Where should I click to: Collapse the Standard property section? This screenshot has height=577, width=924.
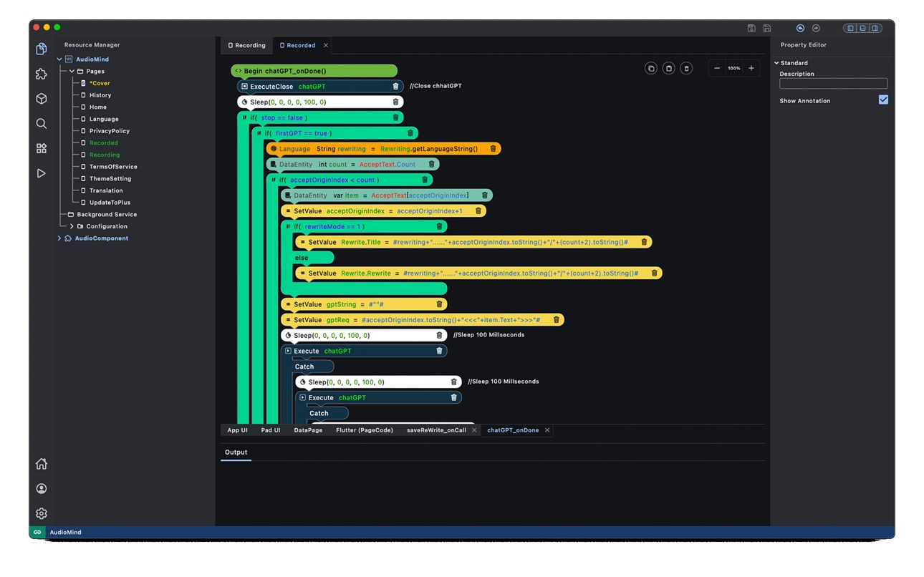tap(776, 63)
